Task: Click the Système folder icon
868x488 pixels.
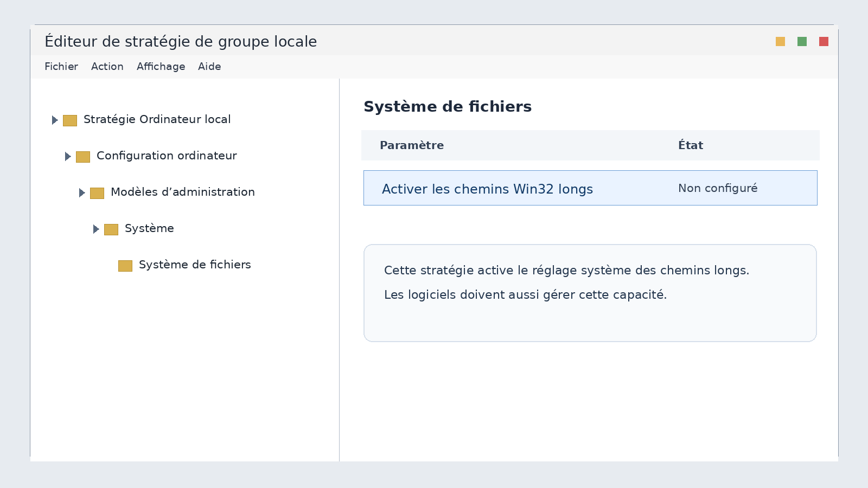Action: (x=111, y=229)
